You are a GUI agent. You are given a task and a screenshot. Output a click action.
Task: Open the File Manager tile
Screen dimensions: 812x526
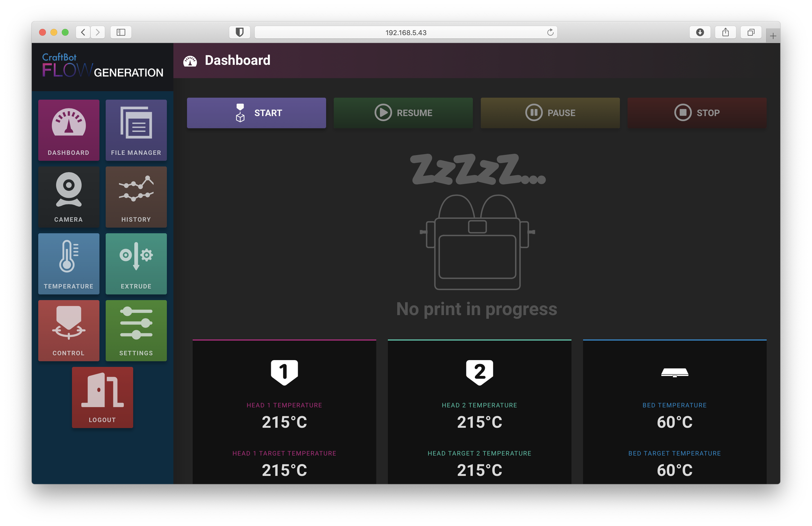(x=136, y=130)
